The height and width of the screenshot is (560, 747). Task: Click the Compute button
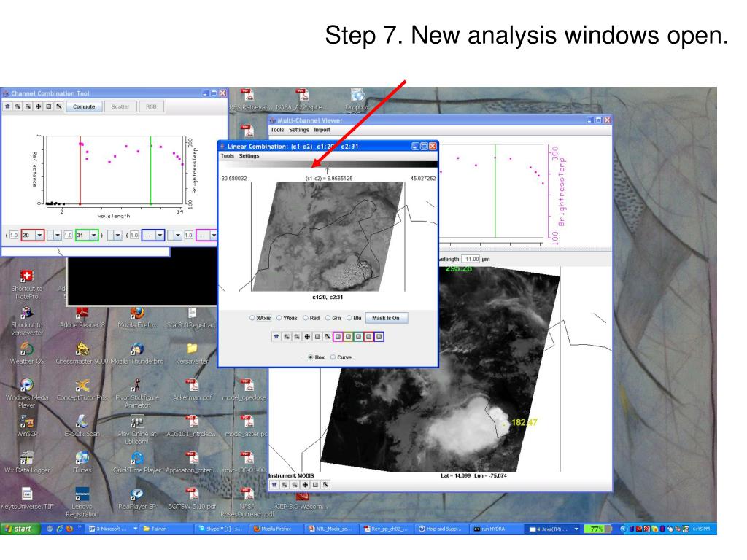coord(84,106)
